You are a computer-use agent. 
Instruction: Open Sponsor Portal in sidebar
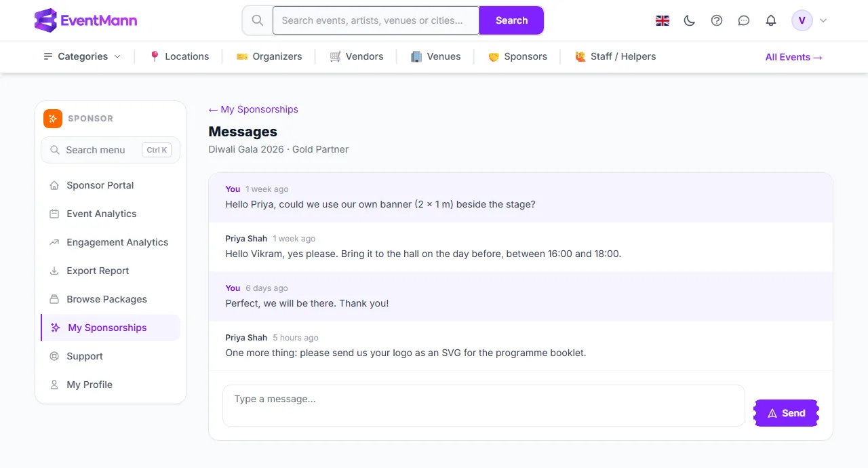coord(111,185)
